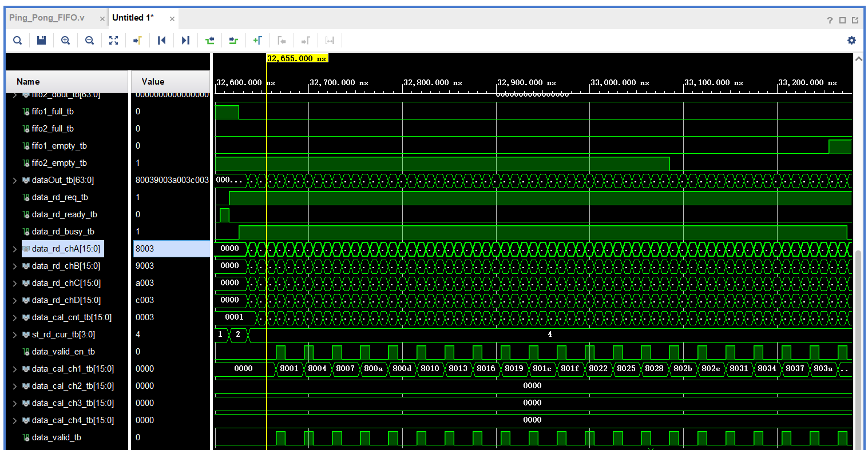The height and width of the screenshot is (450, 868).
Task: Expand the data_rd_chC[15:0] bus
Action: click(x=15, y=283)
